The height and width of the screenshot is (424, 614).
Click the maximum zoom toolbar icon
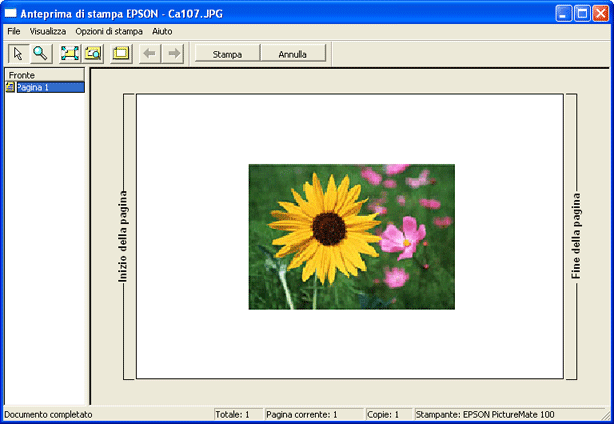point(93,53)
